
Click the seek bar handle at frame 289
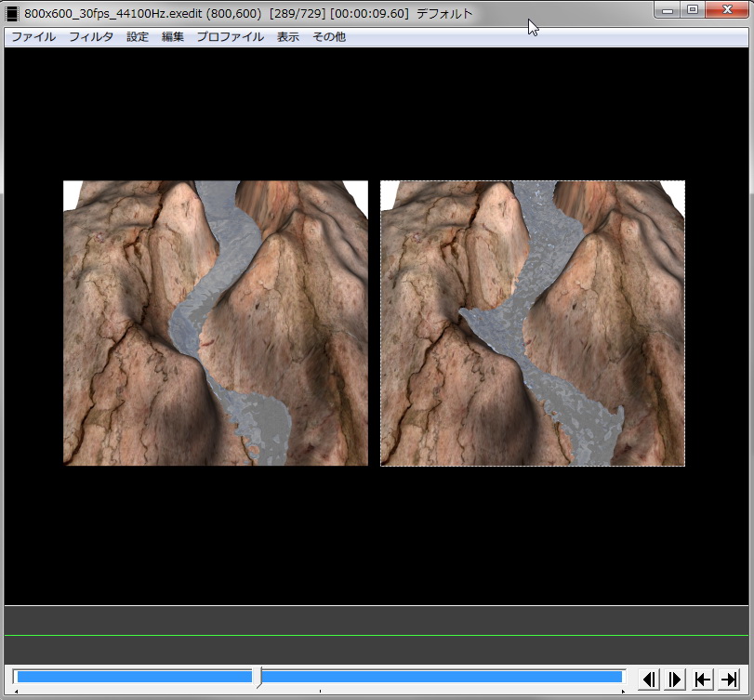258,677
